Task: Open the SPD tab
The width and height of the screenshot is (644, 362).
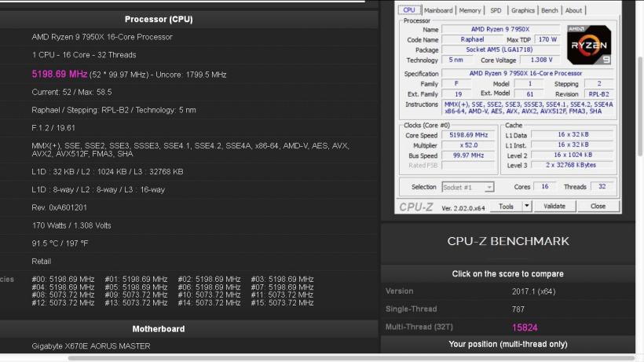Action: [496, 11]
